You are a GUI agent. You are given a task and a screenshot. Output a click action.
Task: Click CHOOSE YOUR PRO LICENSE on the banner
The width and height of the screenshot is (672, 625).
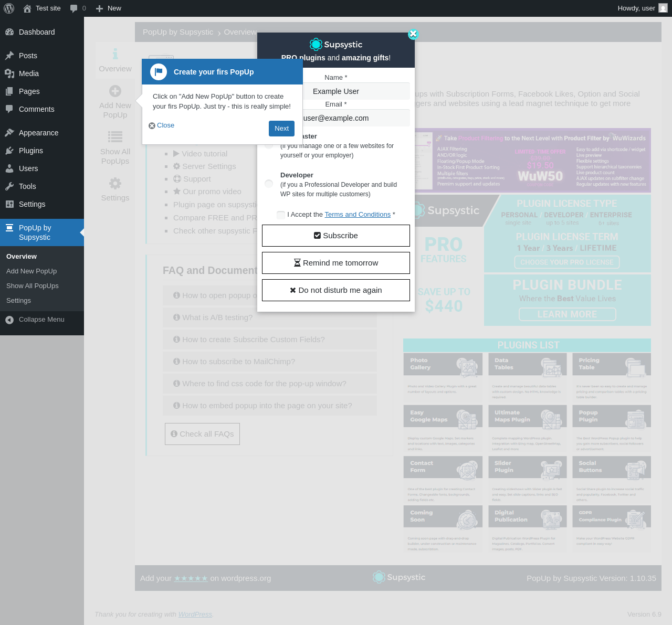(x=567, y=262)
